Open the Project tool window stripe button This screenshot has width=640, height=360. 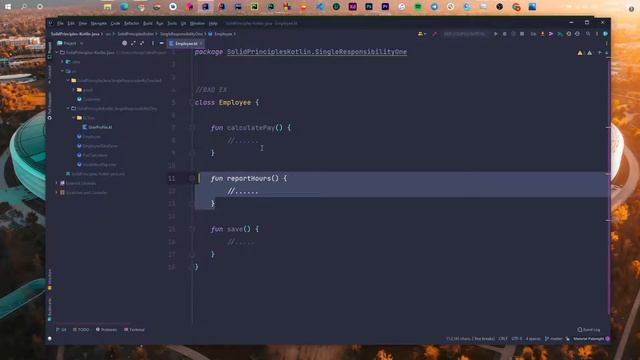(50, 50)
